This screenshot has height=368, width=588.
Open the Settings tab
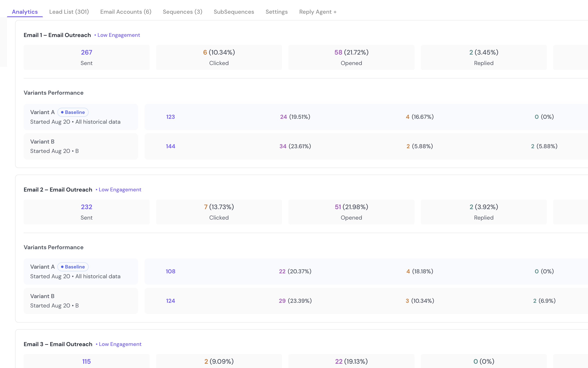tap(276, 12)
